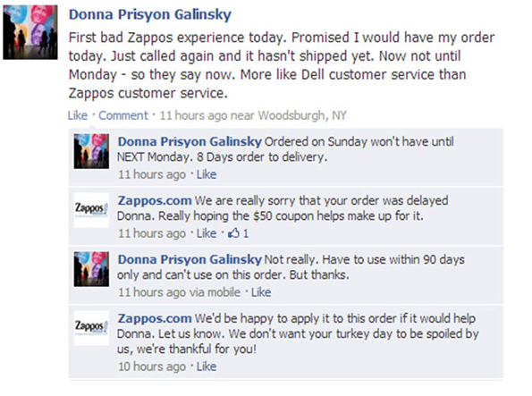Click Zappos logo beside the $50 coupon comment
532x396 pixels.
(x=91, y=210)
